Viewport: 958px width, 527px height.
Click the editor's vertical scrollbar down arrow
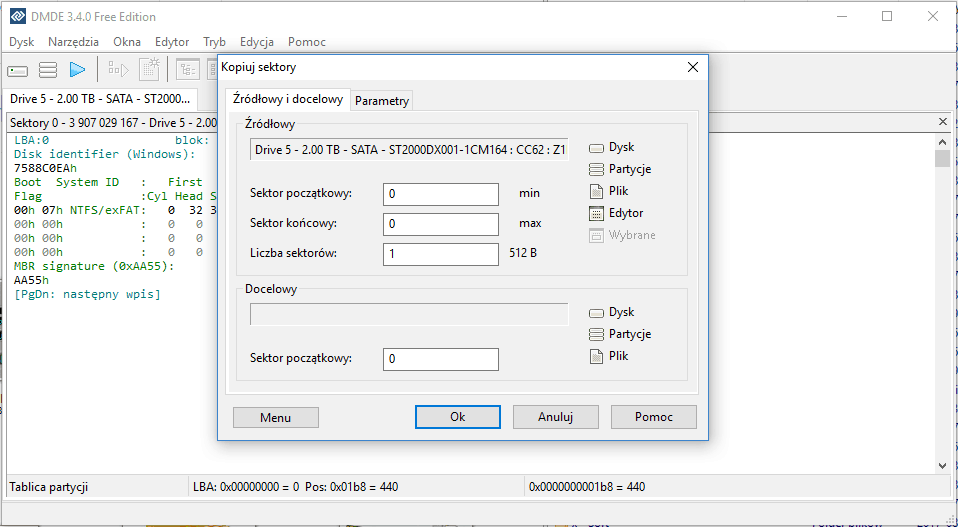[x=942, y=465]
